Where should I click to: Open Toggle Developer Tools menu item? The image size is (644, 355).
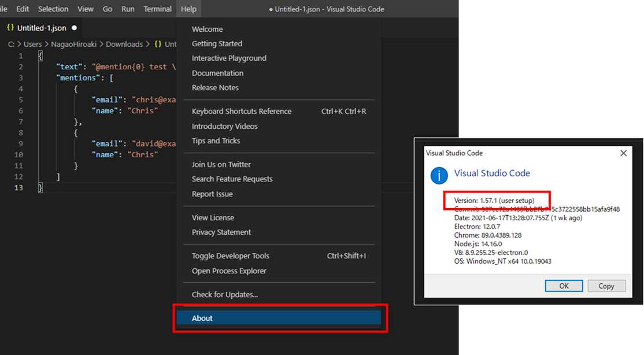279,256
